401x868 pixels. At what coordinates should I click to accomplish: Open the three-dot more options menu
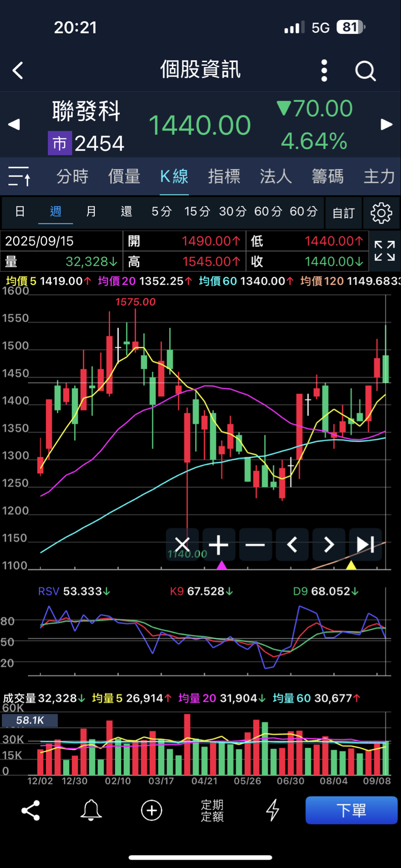click(324, 70)
